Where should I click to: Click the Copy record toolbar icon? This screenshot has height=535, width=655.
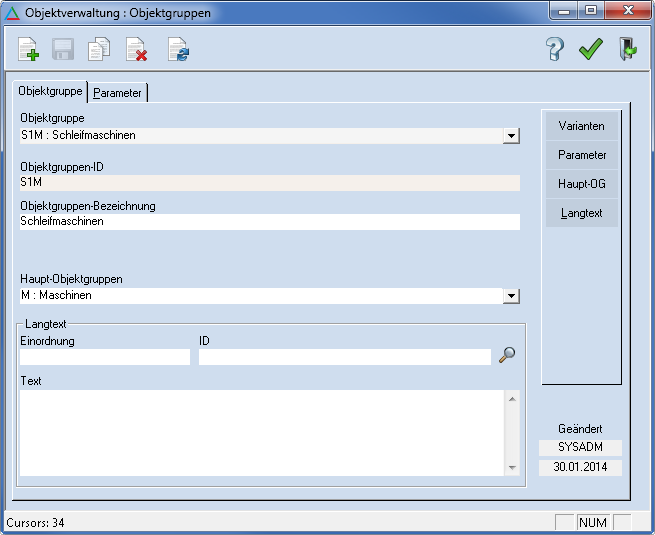point(99,49)
